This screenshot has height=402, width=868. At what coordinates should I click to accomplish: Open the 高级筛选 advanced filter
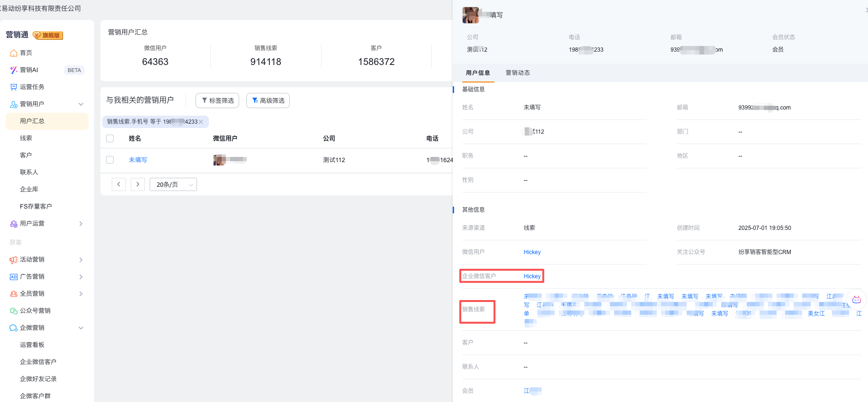[268, 100]
